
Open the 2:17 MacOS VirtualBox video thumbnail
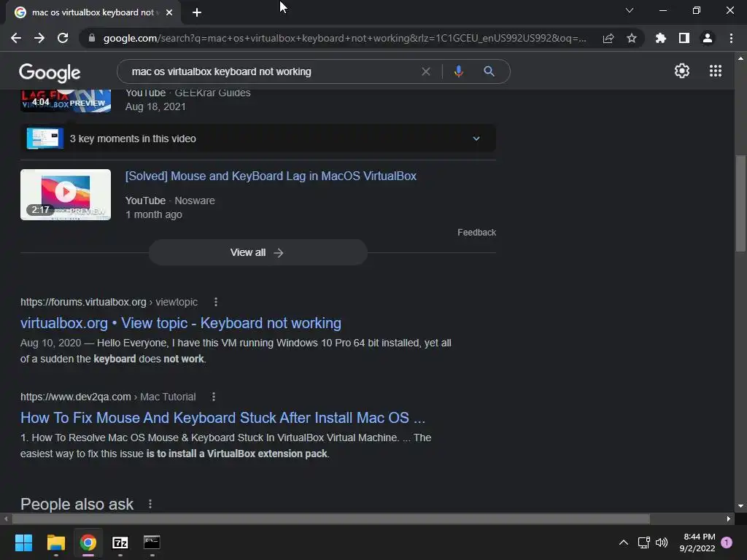tap(66, 195)
